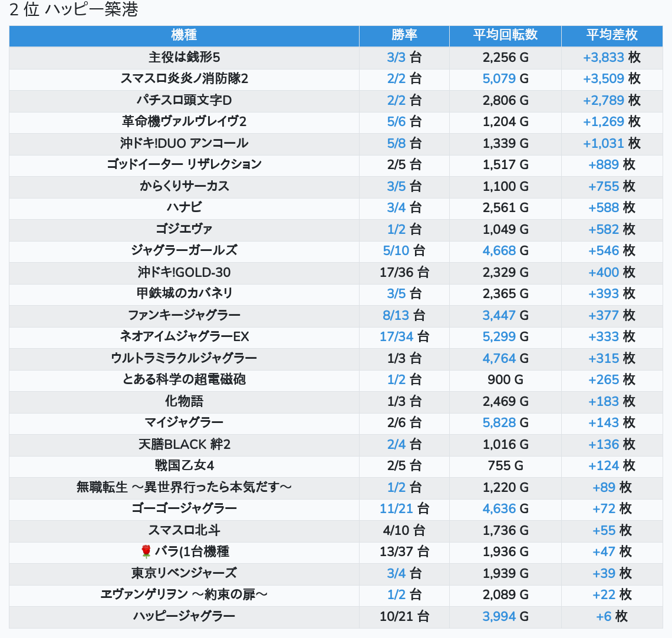Select 革命機ヴァルヴレイヴ2 in the table

tap(184, 122)
